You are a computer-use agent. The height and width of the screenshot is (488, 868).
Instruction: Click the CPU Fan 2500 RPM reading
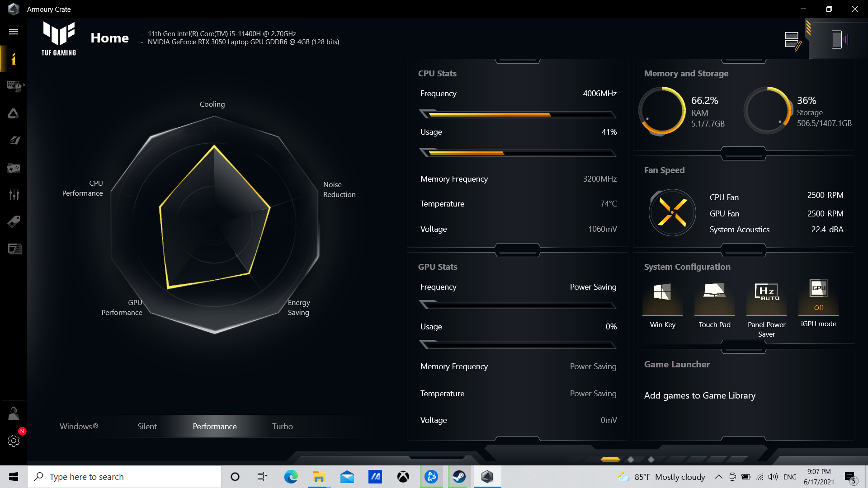point(825,195)
